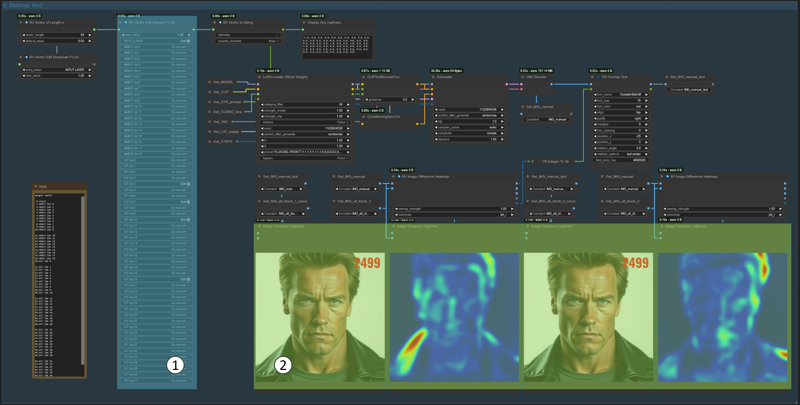
Task: Click the Get_MODEL node dot
Action: pyautogui.click(x=210, y=82)
